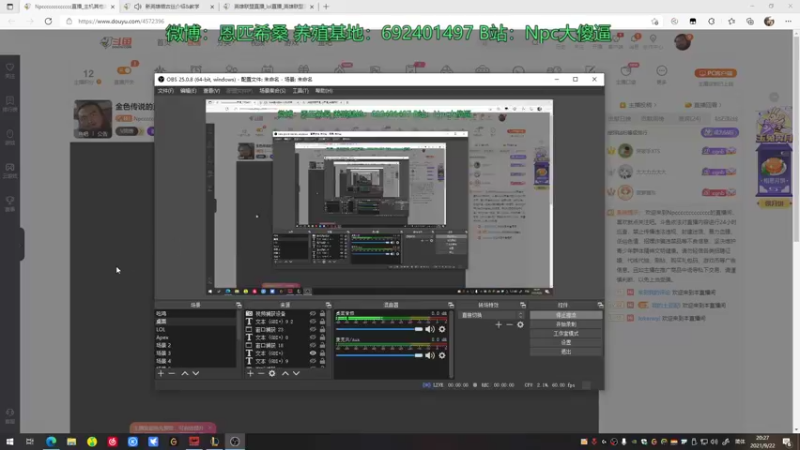The image size is (800, 450).
Task: Select the Apex scene
Action: point(195,338)
